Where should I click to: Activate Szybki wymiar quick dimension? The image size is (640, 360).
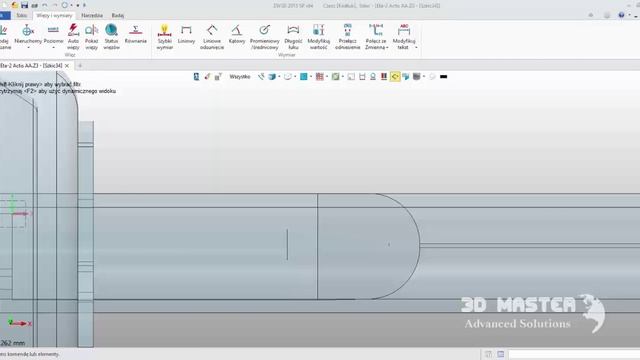(x=164, y=37)
